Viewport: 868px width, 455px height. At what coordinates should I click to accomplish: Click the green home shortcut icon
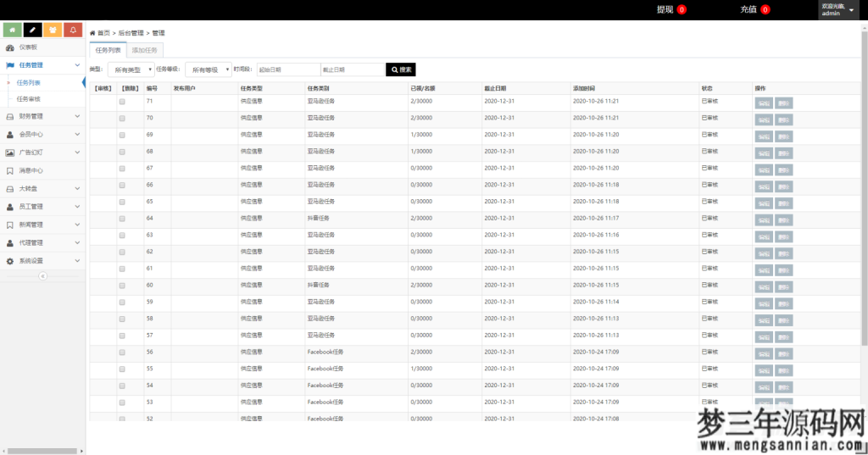tap(12, 31)
